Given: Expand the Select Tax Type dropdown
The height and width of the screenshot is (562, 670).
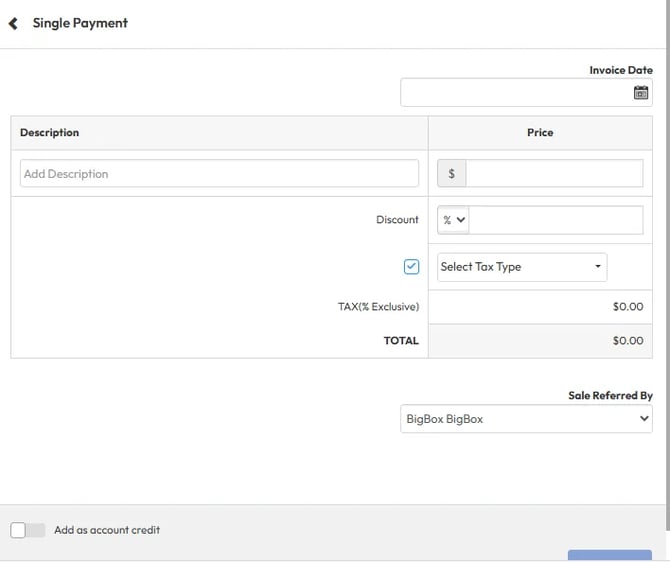Looking at the screenshot, I should (522, 267).
